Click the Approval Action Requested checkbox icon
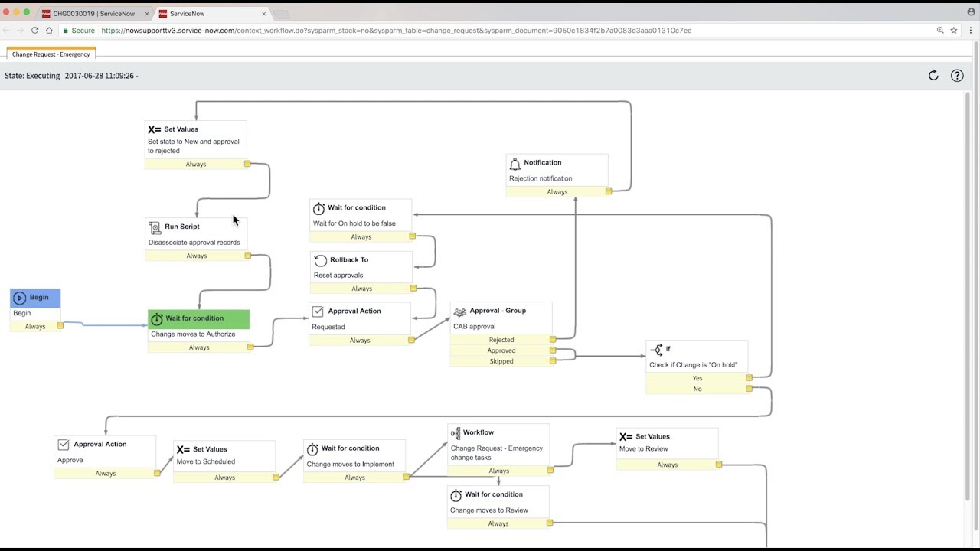980x551 pixels. (x=318, y=311)
